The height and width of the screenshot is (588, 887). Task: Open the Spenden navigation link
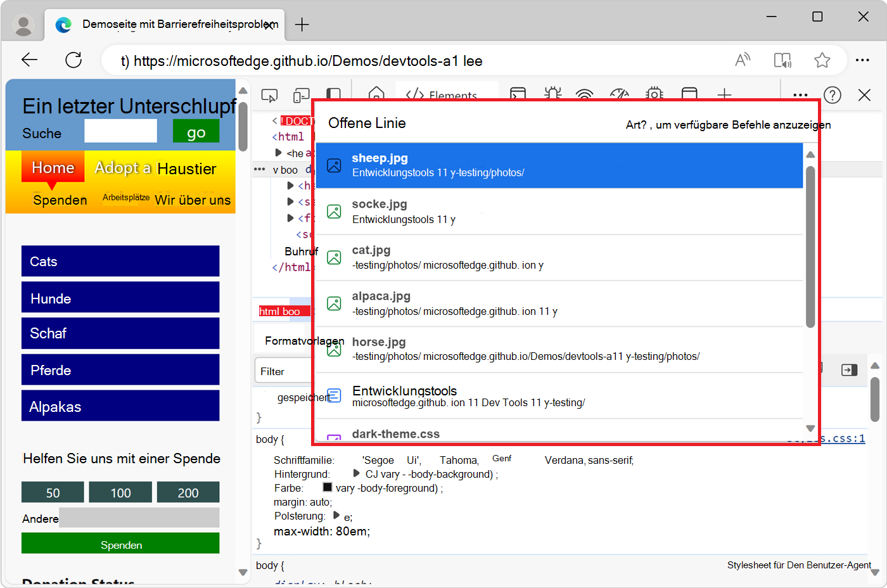60,200
